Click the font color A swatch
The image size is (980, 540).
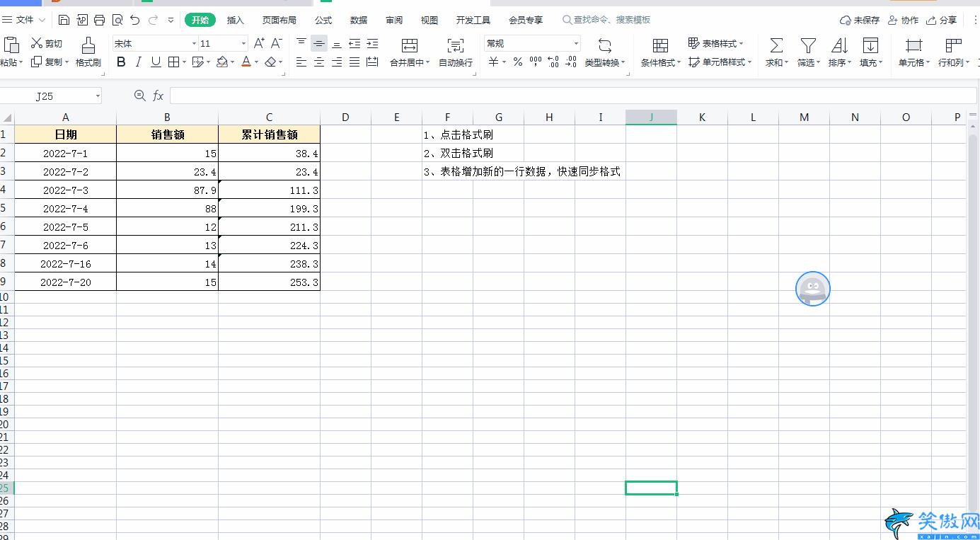(246, 62)
